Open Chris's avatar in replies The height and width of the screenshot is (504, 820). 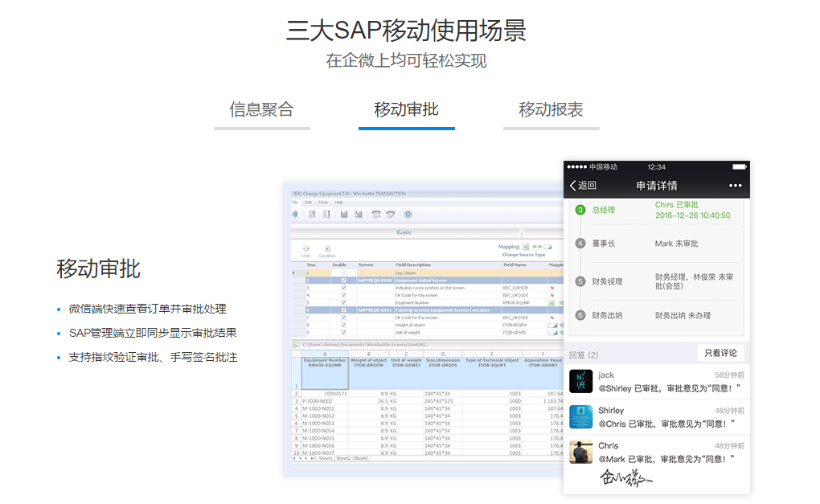(x=580, y=452)
